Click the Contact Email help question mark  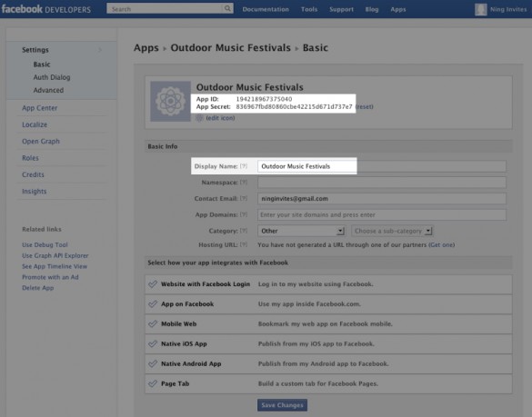coord(244,198)
